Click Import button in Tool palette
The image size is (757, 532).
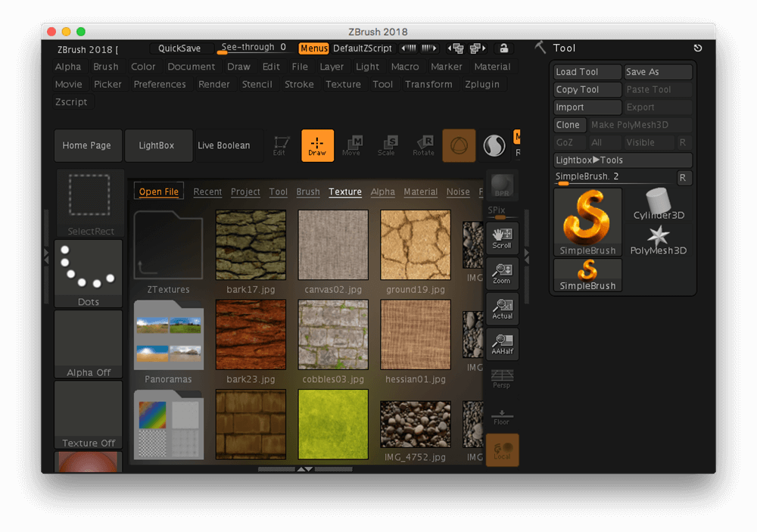click(587, 107)
